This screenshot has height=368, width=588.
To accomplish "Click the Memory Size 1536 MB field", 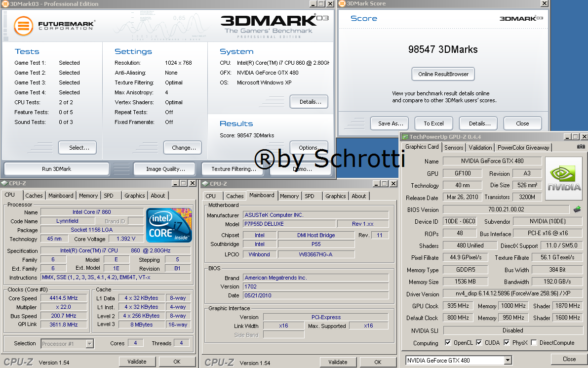I will [x=466, y=282].
